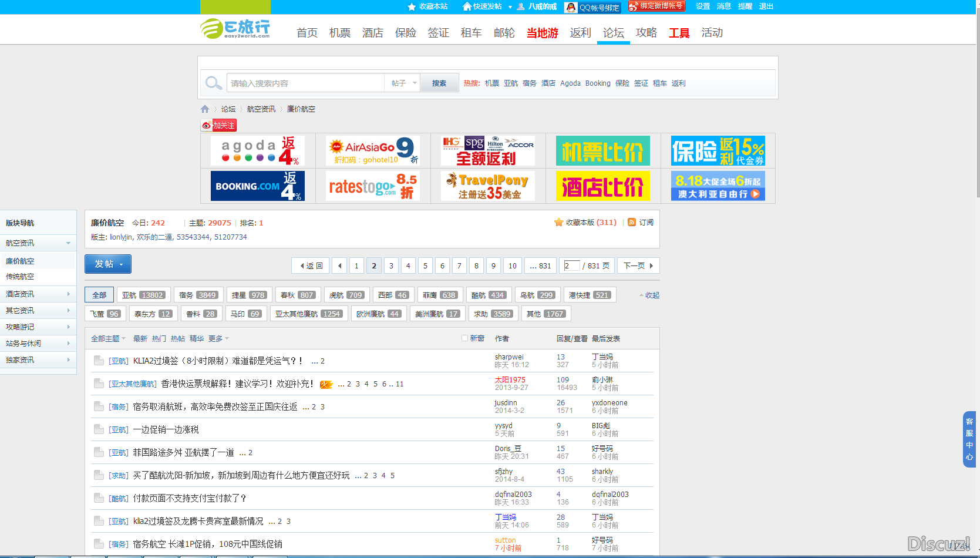
Task: Click the page number input box
Action: (x=571, y=265)
